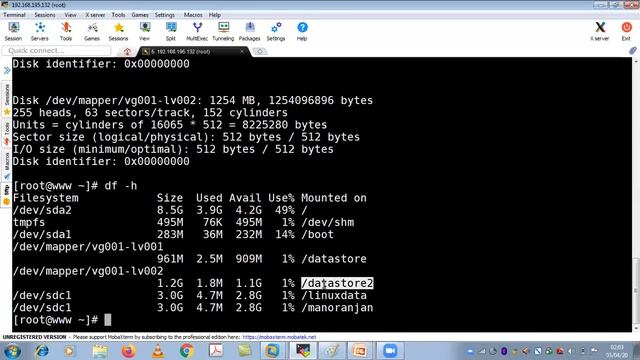Viewport: 640px width, 360px height.
Task: Click the /dev/mapper/vg001-lv001 filesystem line
Action: (x=88, y=247)
